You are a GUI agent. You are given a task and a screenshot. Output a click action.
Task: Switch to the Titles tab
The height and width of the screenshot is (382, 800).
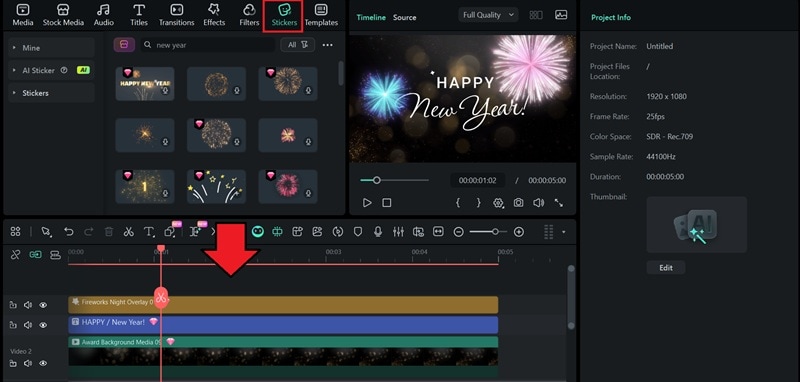tap(139, 15)
